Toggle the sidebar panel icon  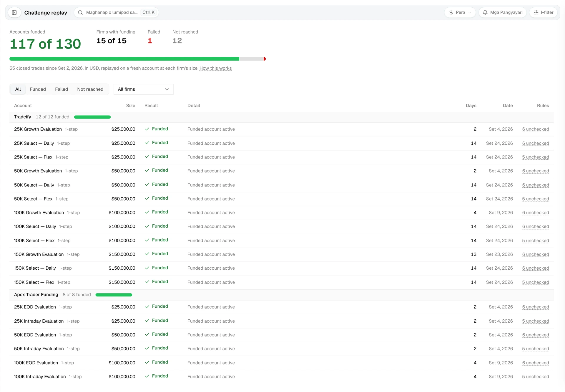(14, 13)
